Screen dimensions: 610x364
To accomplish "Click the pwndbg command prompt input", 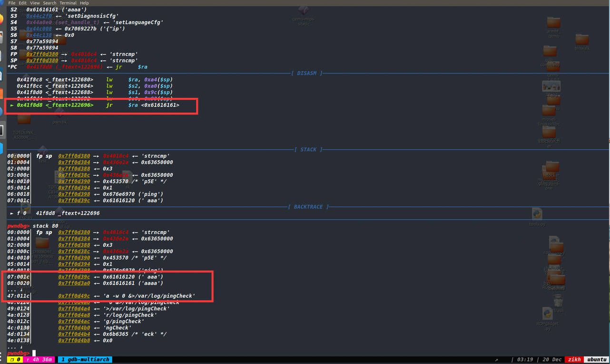I will [34, 353].
